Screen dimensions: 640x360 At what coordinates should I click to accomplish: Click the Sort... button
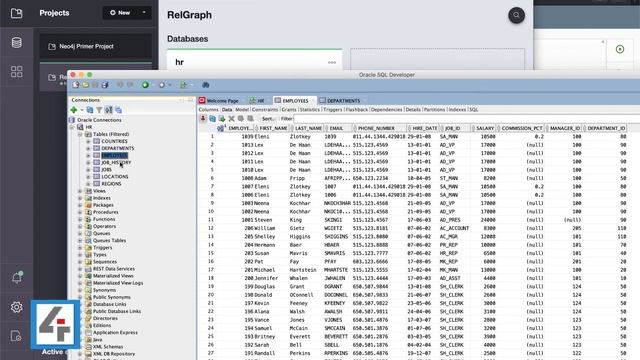pyautogui.click(x=268, y=119)
